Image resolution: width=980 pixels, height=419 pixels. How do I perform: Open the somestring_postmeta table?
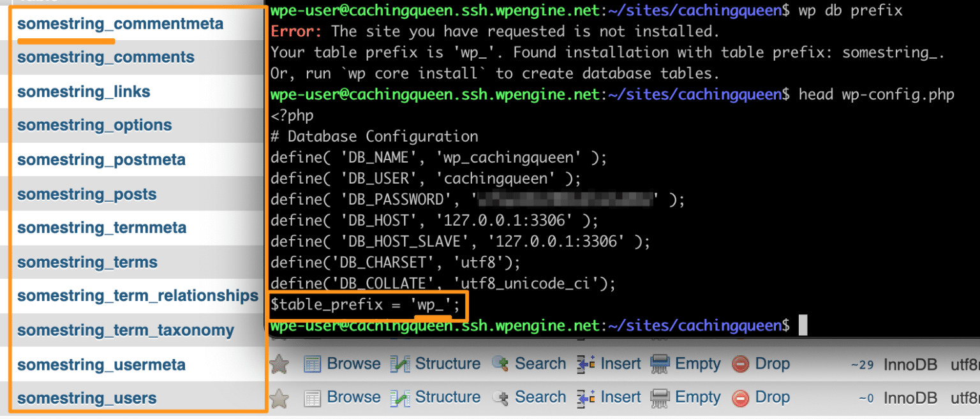[x=100, y=159]
